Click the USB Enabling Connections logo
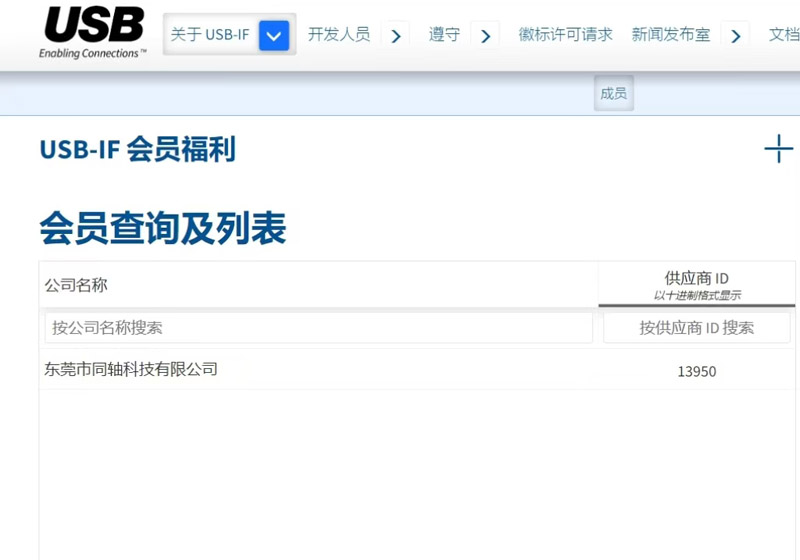Viewport: 800px width, 560px height. click(x=93, y=33)
